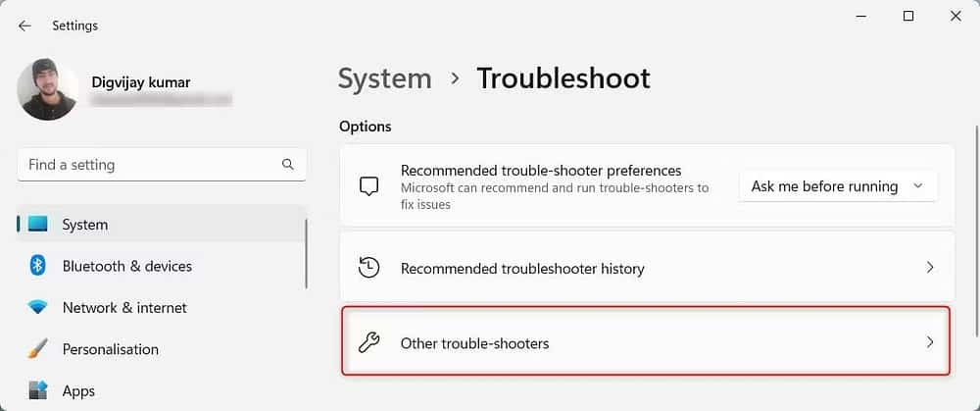Click the System monitor icon
Screen dimensions: 980x411
[38, 225]
